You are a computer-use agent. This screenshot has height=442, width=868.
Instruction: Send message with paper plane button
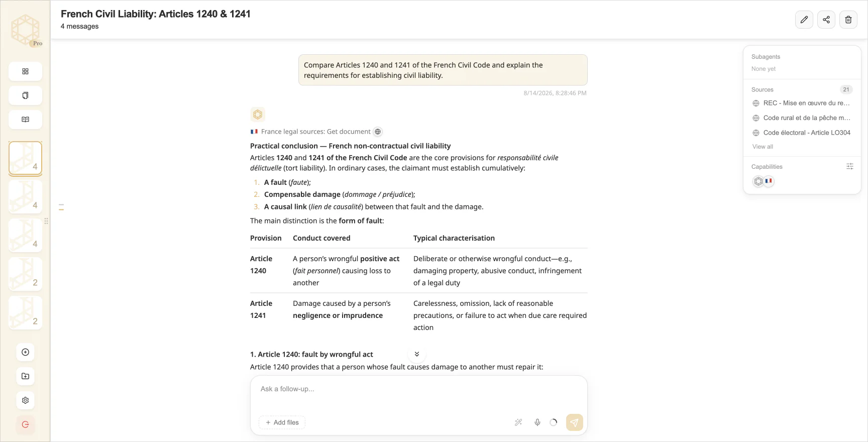(x=575, y=422)
